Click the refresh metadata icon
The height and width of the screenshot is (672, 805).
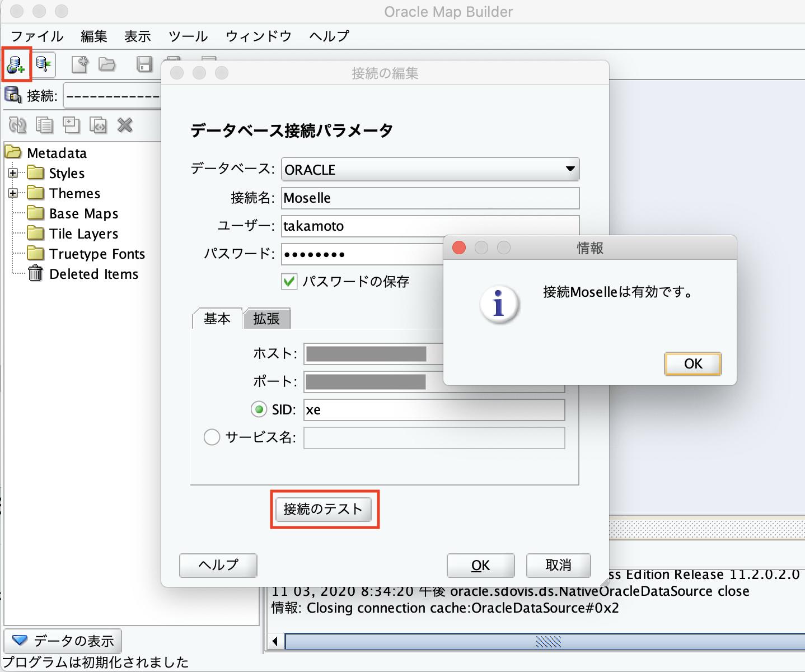tap(17, 125)
